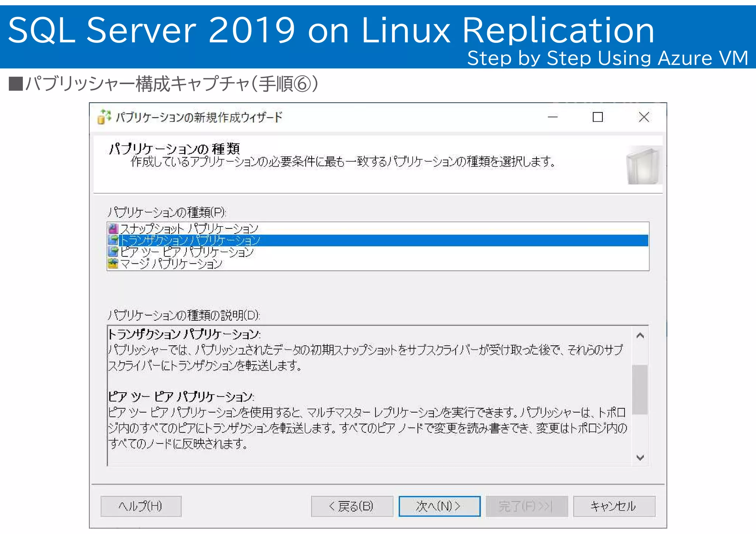756x534 pixels.
Task: Go back with 戻る(B) button
Action: (352, 506)
